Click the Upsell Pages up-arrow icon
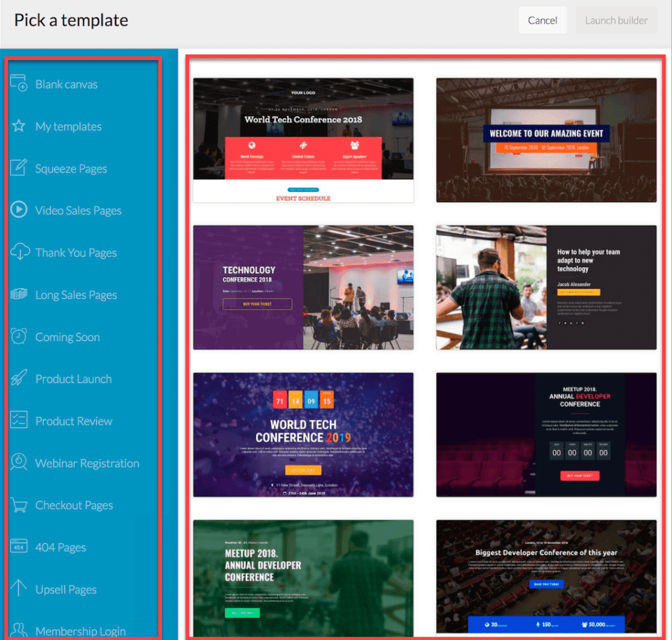Image resolution: width=672 pixels, height=640 pixels. point(19,588)
